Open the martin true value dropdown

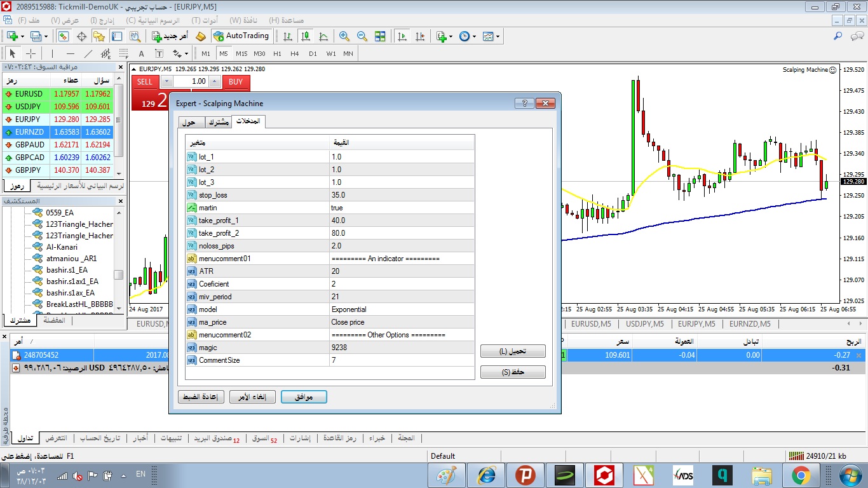(402, 208)
